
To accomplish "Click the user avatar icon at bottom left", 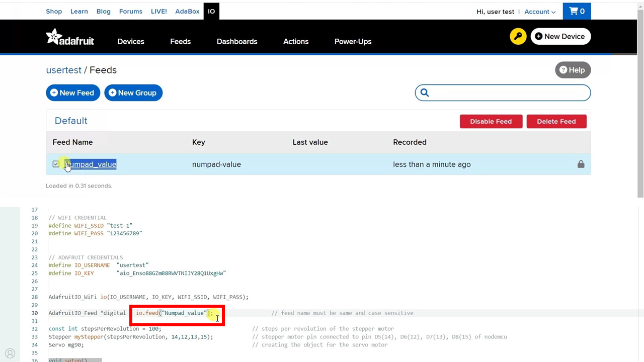I will (10, 353).
